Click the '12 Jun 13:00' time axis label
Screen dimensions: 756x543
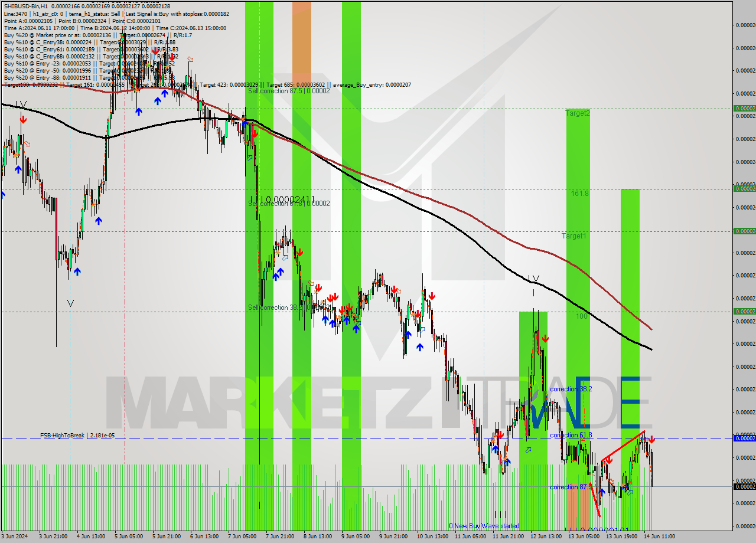[x=545, y=536]
